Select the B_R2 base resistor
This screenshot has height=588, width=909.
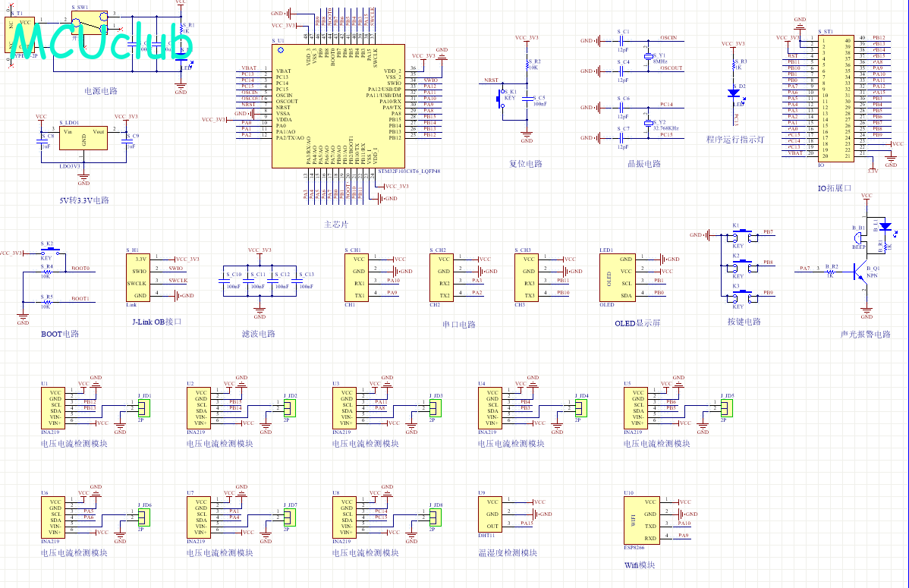pos(831,271)
